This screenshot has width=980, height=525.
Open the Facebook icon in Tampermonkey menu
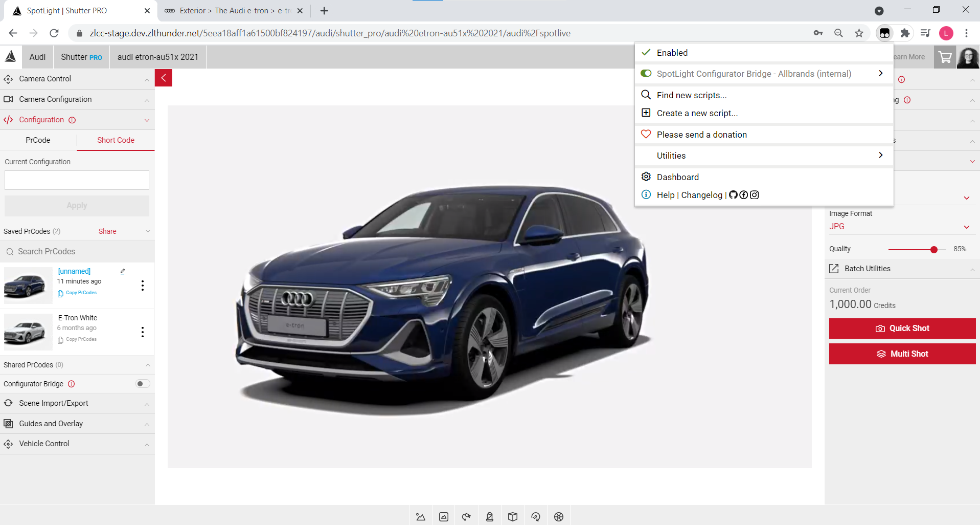[744, 195]
